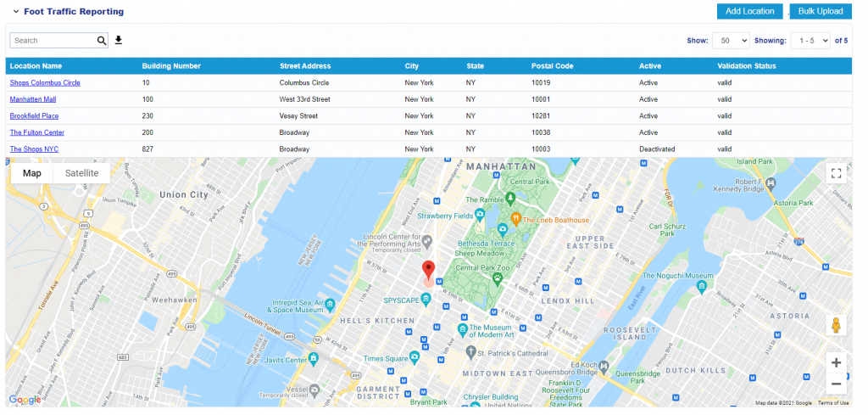The image size is (868, 415).
Task: Click postal code 10019 cell
Action: (540, 82)
